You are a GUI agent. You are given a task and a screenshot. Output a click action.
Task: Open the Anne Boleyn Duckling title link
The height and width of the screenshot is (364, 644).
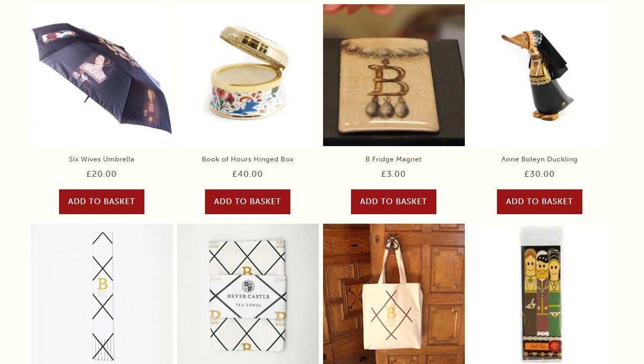coord(540,159)
